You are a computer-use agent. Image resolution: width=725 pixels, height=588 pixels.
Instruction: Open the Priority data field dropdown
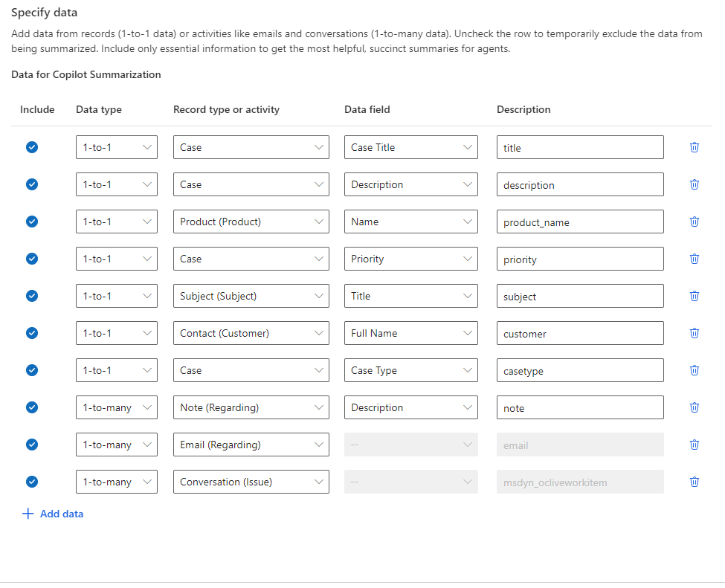click(410, 259)
